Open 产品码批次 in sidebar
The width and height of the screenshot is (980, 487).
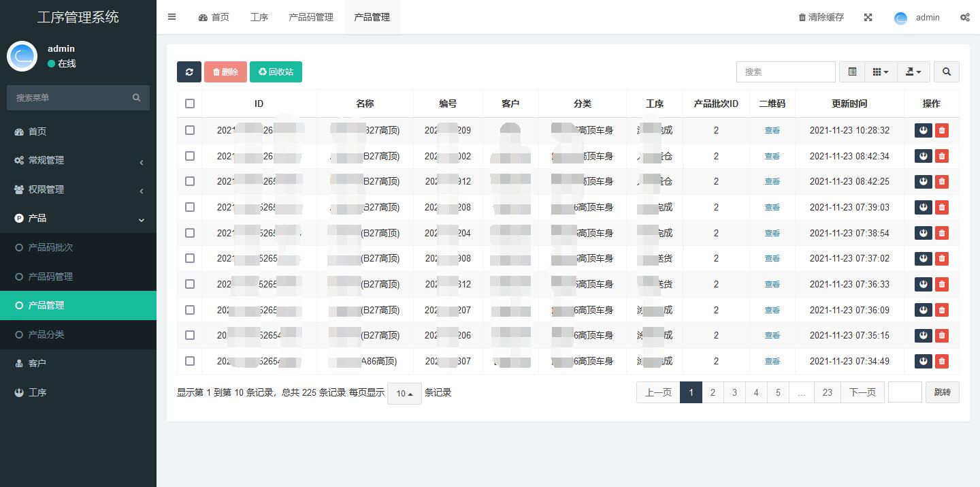(78, 247)
